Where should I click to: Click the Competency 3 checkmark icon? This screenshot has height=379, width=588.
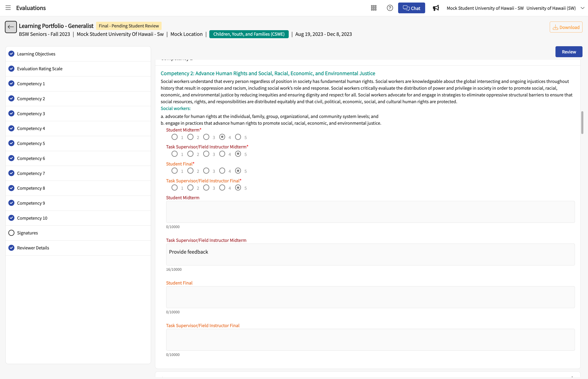[11, 113]
